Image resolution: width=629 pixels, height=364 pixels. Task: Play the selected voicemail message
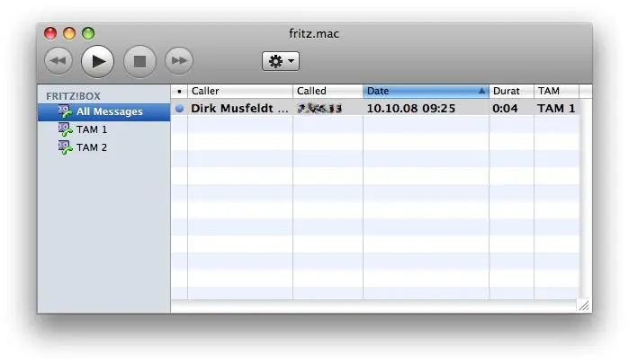coord(97,61)
